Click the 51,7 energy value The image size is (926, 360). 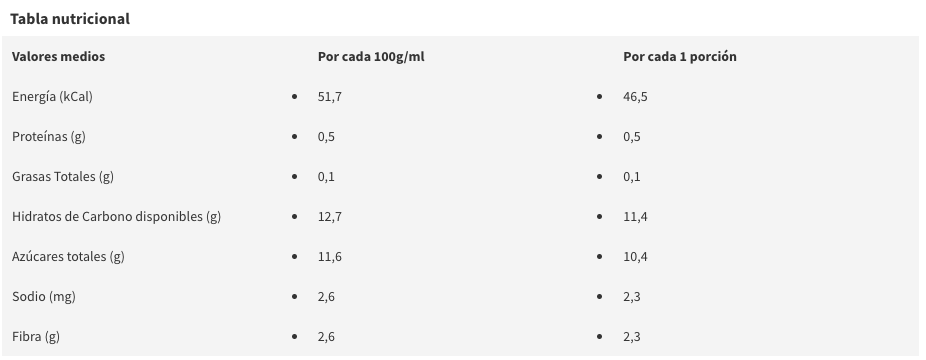[330, 97]
